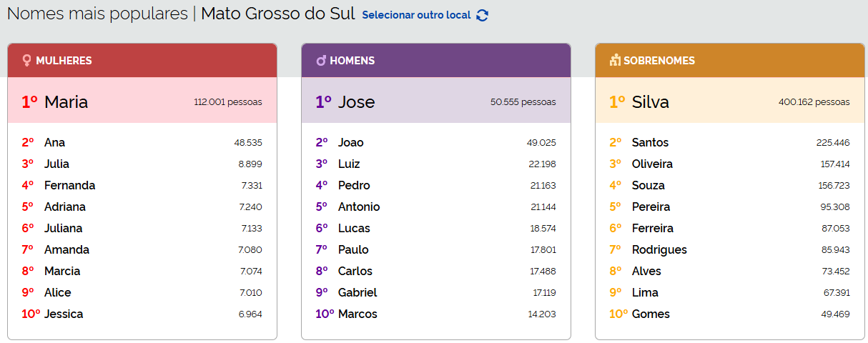Click the top female name Maria

pos(66,102)
